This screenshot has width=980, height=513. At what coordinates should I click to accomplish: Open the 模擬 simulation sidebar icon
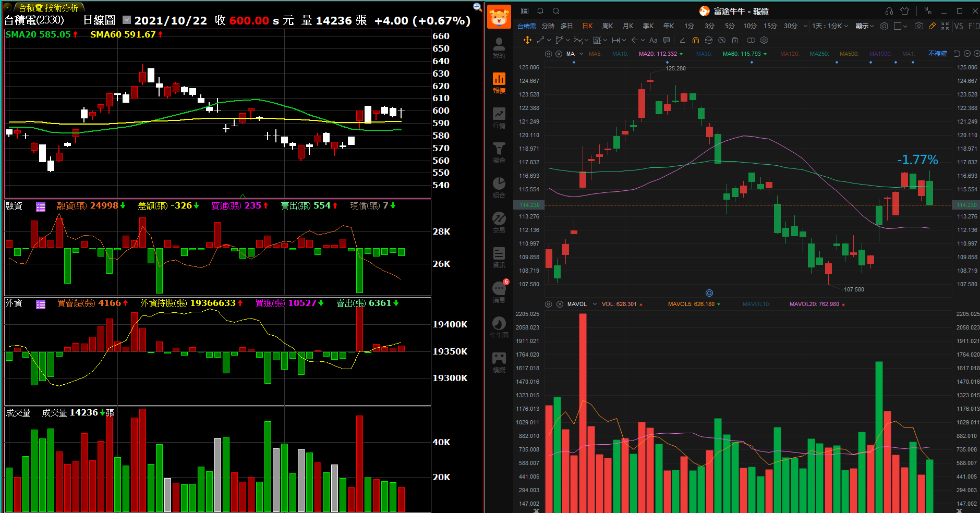click(x=499, y=362)
